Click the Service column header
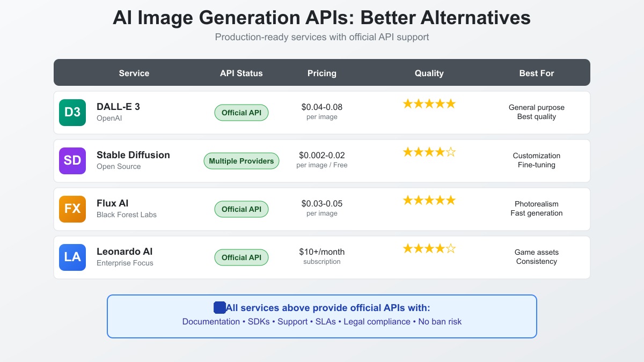The height and width of the screenshot is (362, 644). point(134,73)
